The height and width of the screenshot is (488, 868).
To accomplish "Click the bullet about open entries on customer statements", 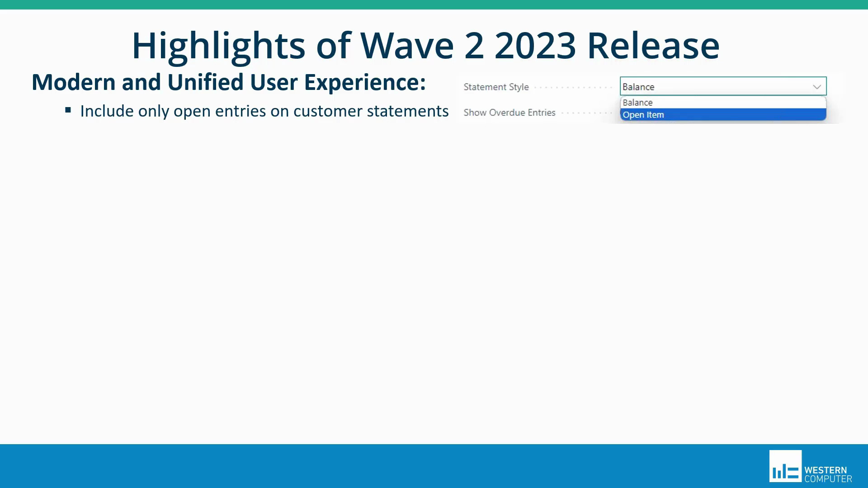I will pyautogui.click(x=264, y=111).
